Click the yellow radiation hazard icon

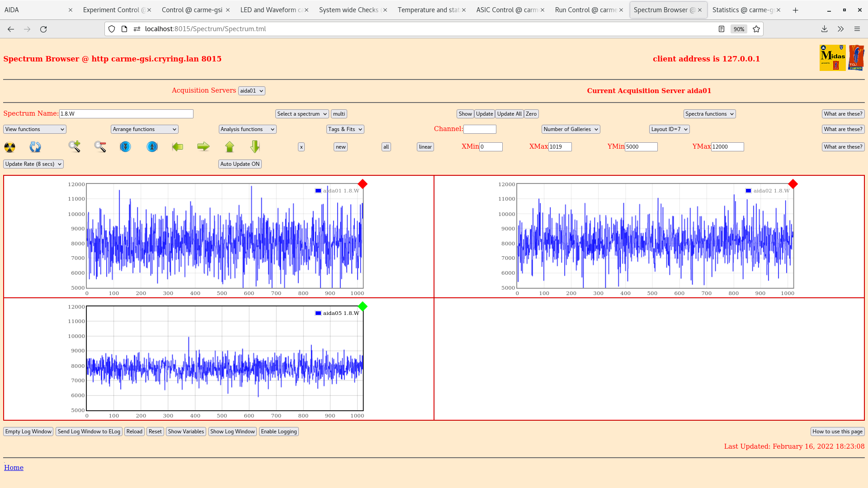(x=9, y=147)
